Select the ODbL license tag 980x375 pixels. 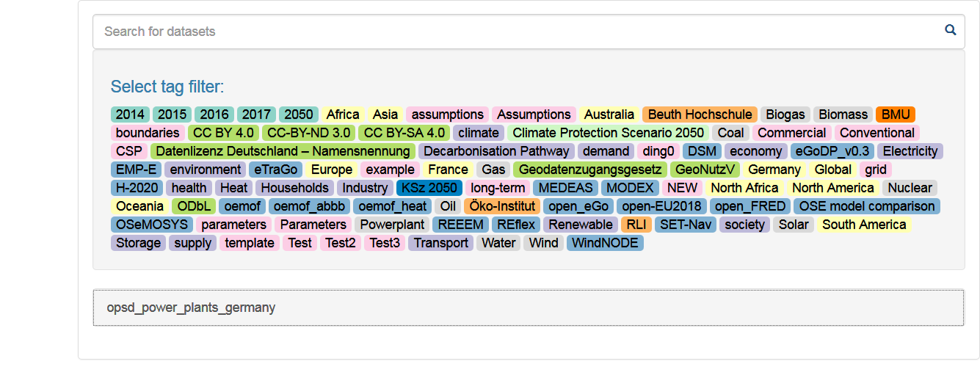click(194, 206)
